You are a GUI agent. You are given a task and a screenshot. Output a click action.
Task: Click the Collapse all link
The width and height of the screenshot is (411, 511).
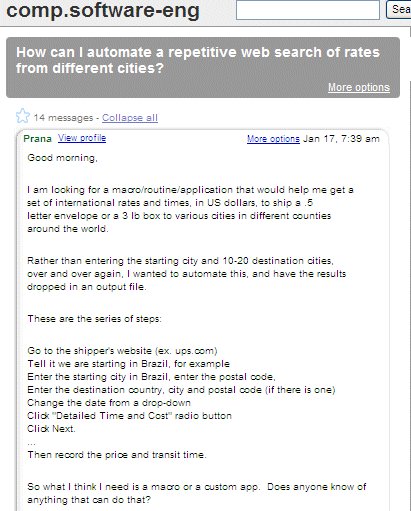click(x=130, y=118)
